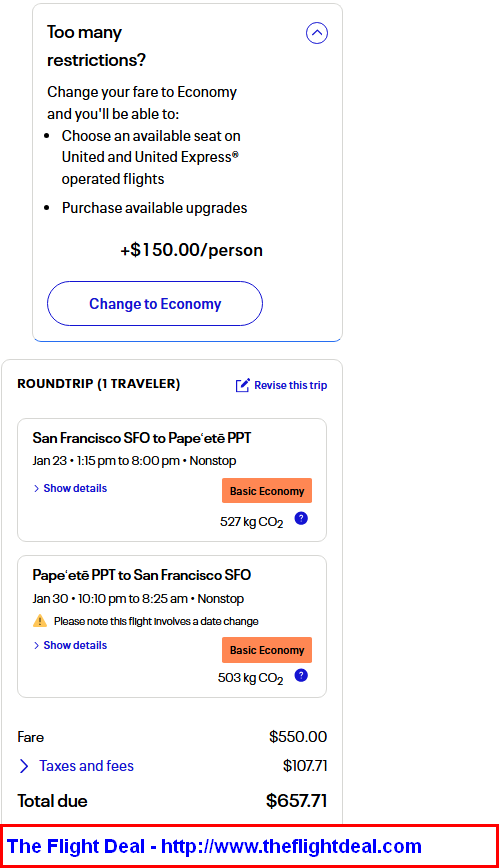The height and width of the screenshot is (868, 499).
Task: Click the 'Pape'etē PPT to San Francisco SFO' heading
Action: (142, 575)
